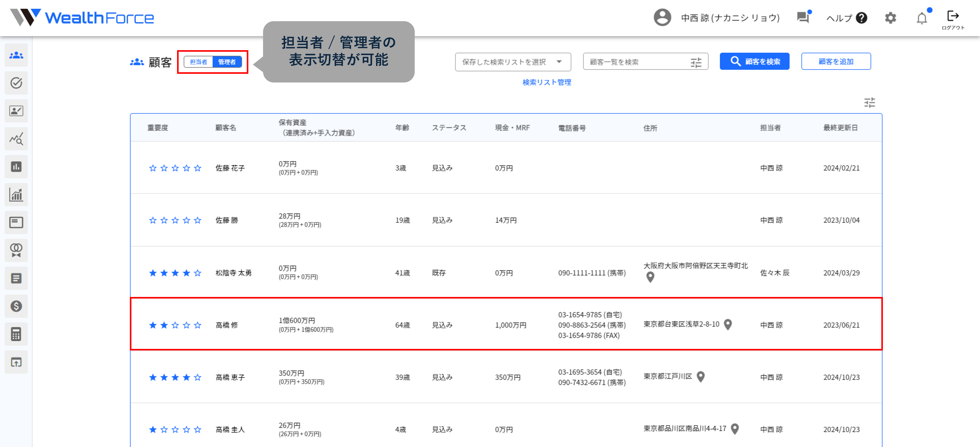Screen dimensions: 980x447
Task: Open the settings gear icon
Action: pos(890,18)
